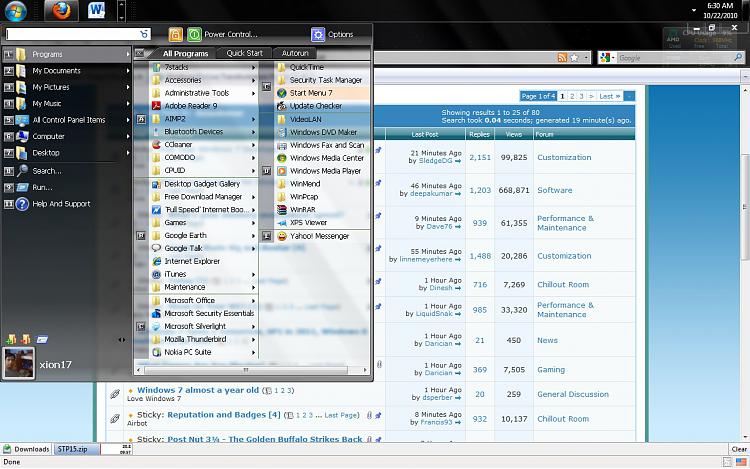750x469 pixels.
Task: Expand My Pictures submenu
Action: tap(128, 87)
